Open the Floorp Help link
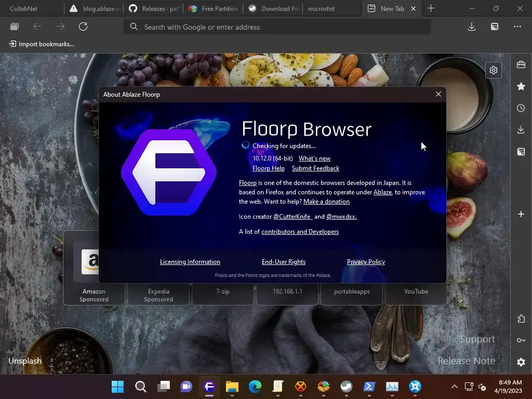This screenshot has height=399, width=532. click(269, 168)
